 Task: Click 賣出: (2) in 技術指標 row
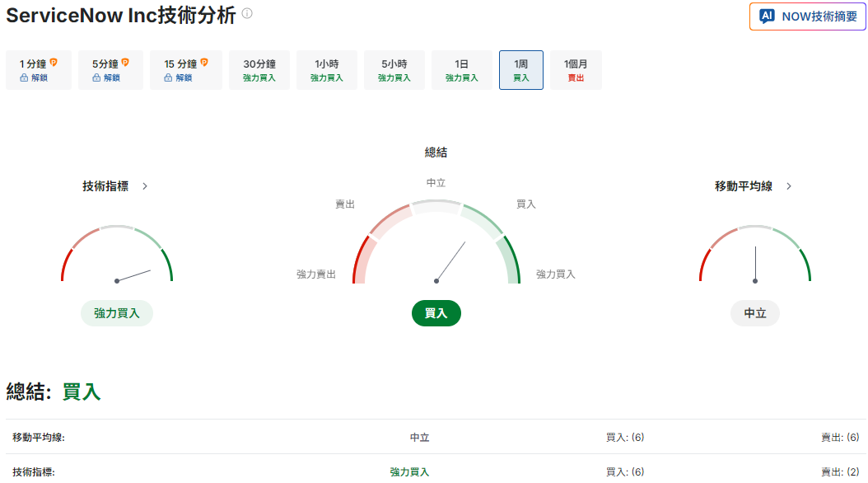point(840,472)
